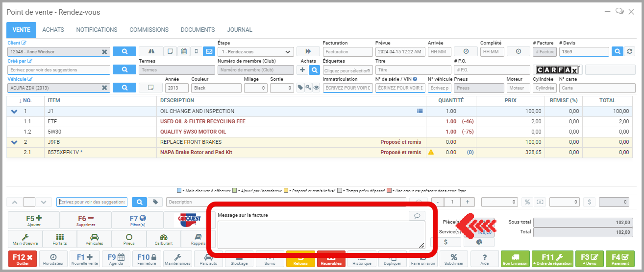Open the Étape dropdown showing Rendez-vous
Image resolution: width=644 pixels, height=272 pixels.
pyautogui.click(x=255, y=52)
